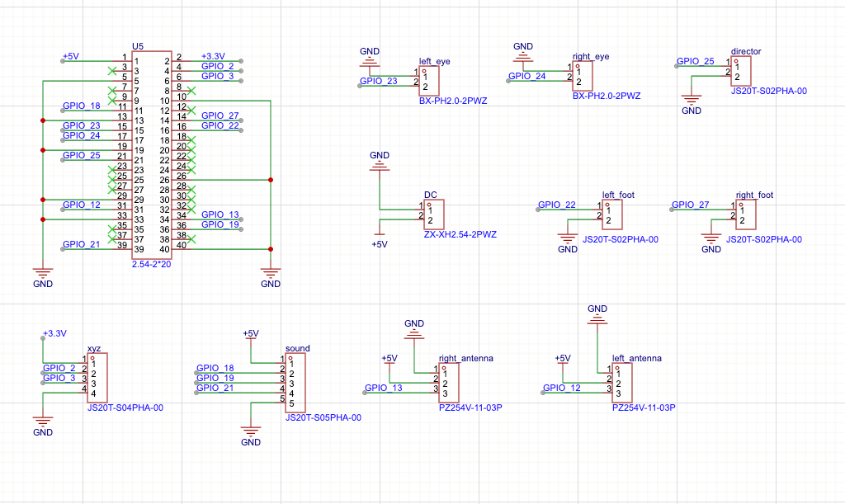Select the right_eye connector symbol

[582, 77]
